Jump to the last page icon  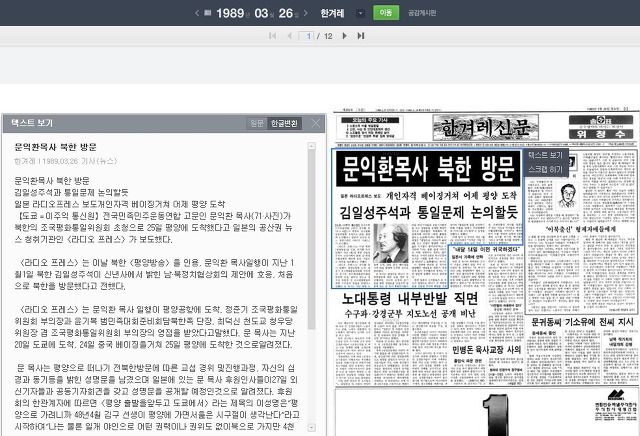coord(361,36)
